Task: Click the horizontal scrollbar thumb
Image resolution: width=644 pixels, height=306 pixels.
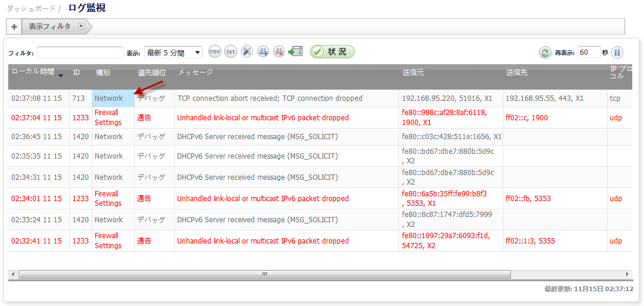Action: [x=265, y=274]
